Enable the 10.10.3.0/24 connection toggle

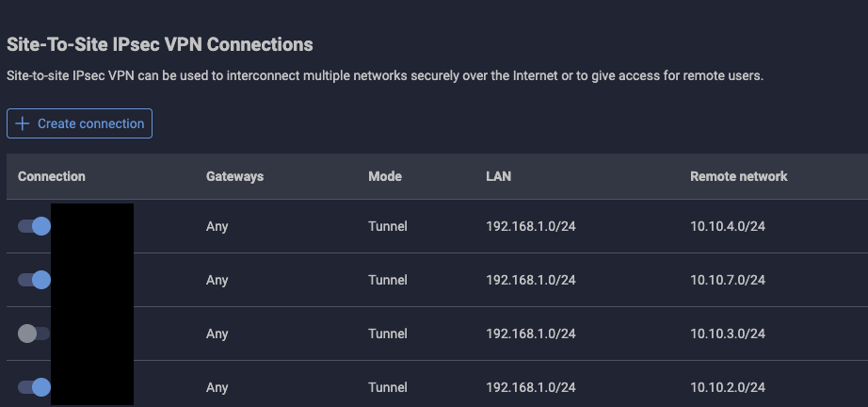click(34, 334)
